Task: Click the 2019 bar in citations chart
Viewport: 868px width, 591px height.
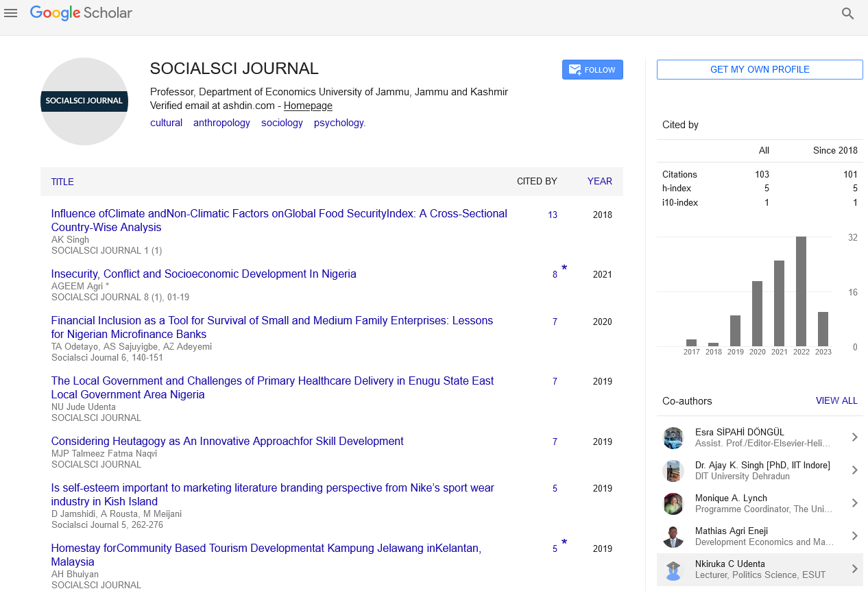Action: click(735, 330)
